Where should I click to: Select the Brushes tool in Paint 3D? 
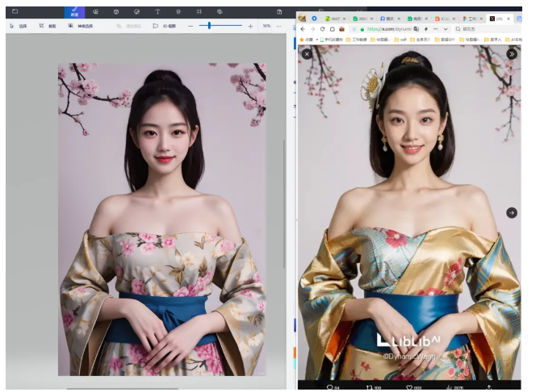coord(74,12)
